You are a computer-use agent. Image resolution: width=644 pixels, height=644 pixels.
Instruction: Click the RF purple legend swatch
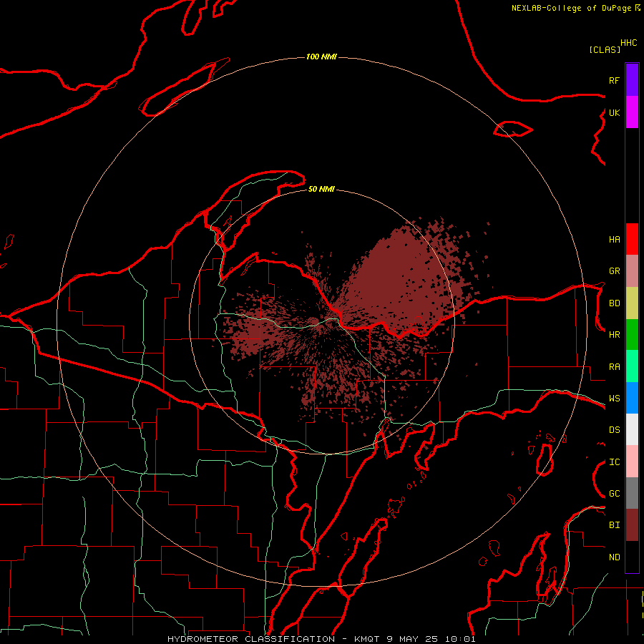click(632, 80)
